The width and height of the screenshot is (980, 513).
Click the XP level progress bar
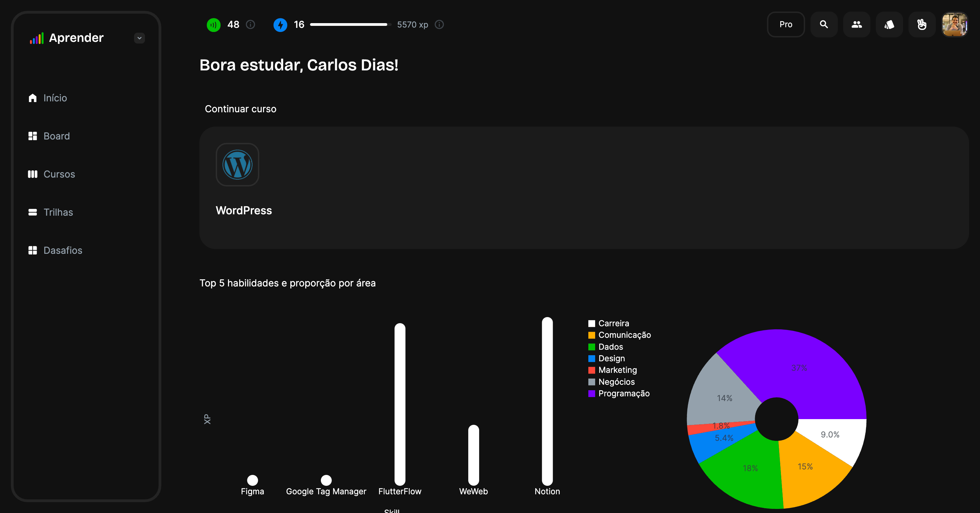(349, 24)
